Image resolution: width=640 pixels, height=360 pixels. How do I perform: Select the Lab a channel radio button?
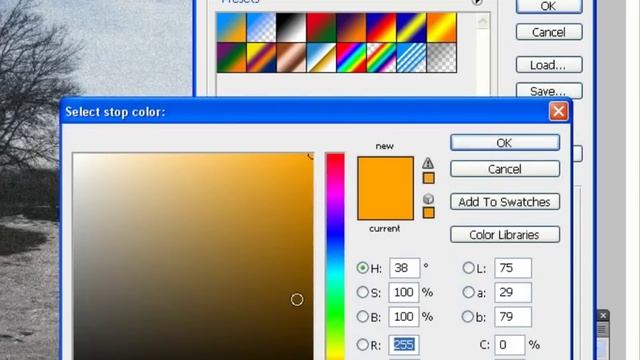pos(468,292)
